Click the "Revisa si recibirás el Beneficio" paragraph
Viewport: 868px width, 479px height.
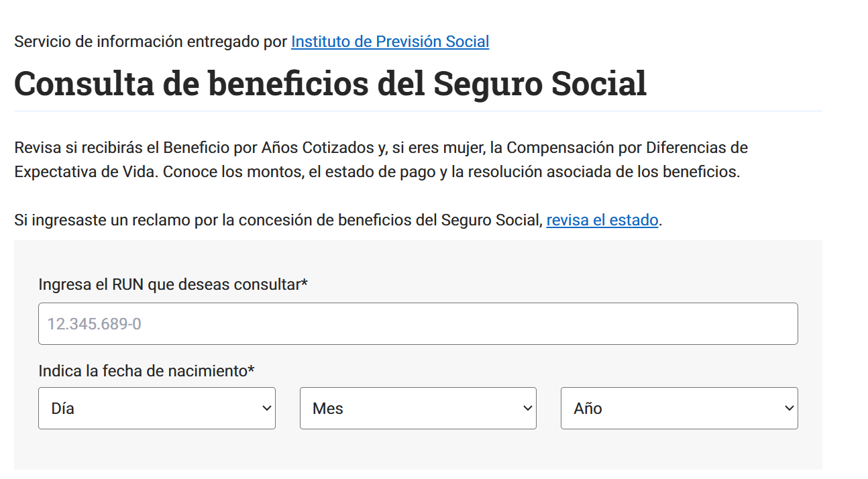(x=380, y=148)
